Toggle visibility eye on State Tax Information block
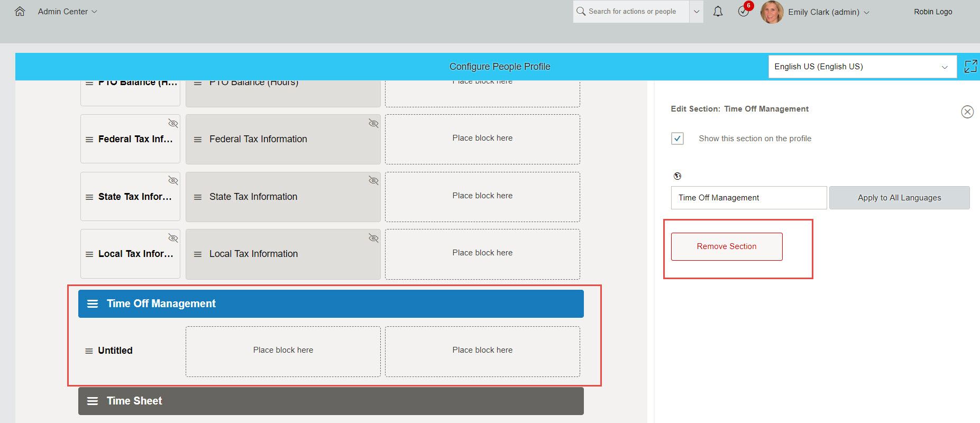Image resolution: width=980 pixels, height=423 pixels. 373,180
